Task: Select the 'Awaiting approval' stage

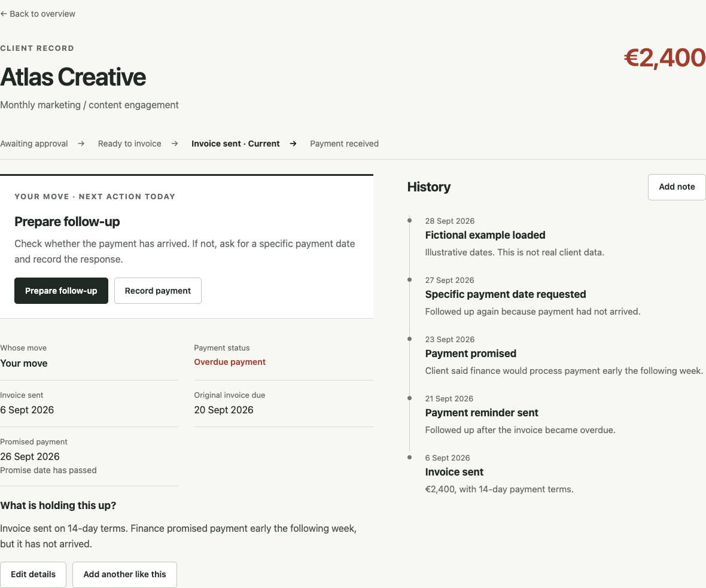Action: pos(34,144)
